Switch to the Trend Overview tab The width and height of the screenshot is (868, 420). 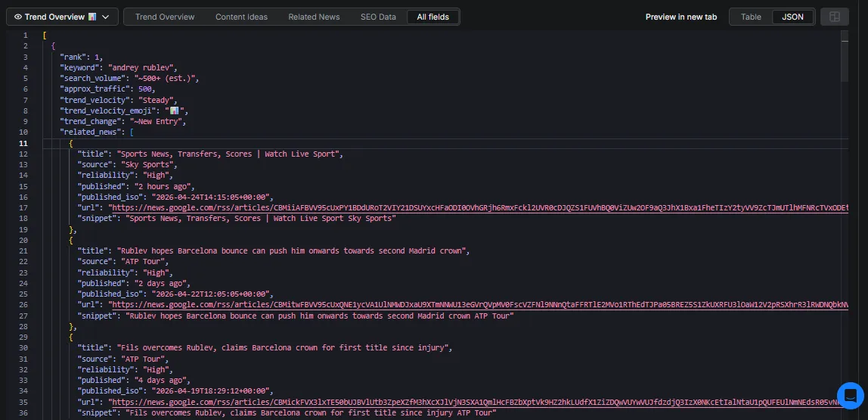(x=165, y=17)
